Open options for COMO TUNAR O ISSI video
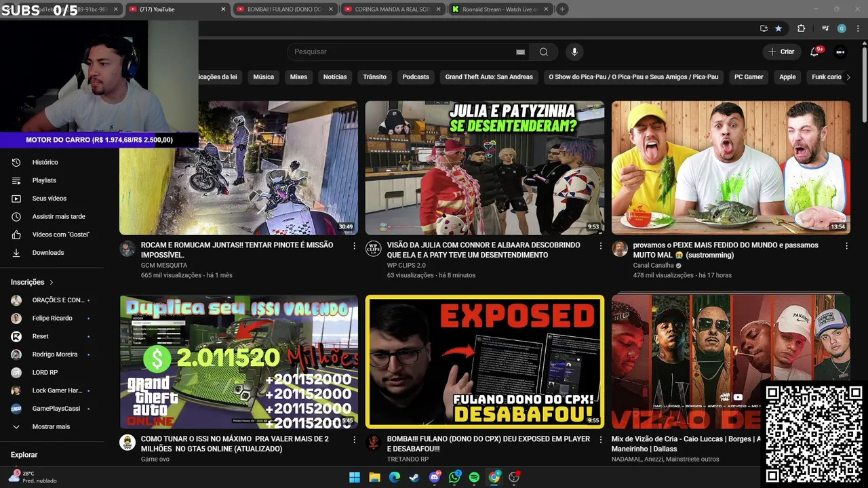 pos(354,440)
